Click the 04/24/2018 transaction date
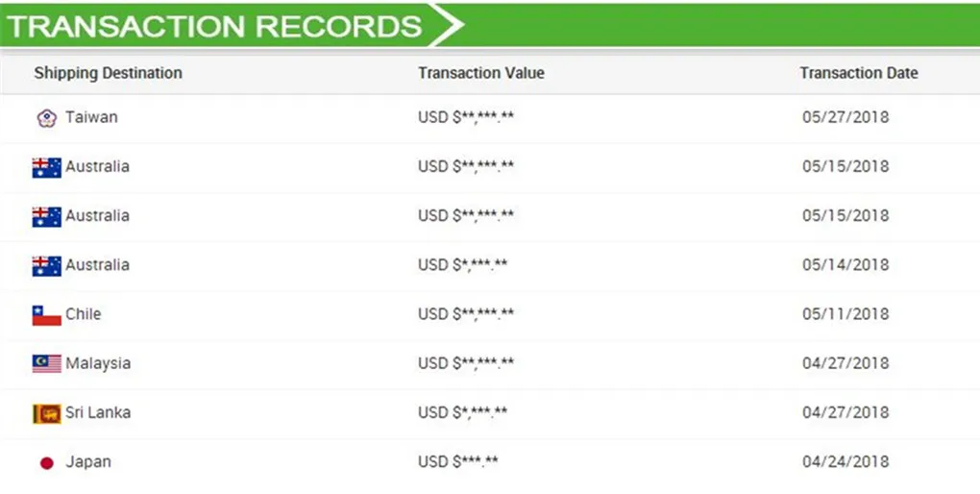980x494 pixels. [x=845, y=462]
